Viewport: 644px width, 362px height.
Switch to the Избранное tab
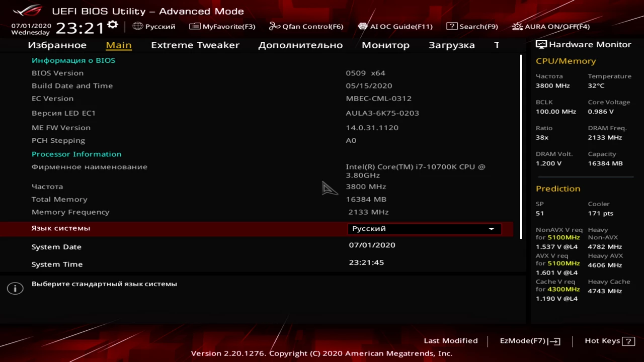tap(57, 45)
